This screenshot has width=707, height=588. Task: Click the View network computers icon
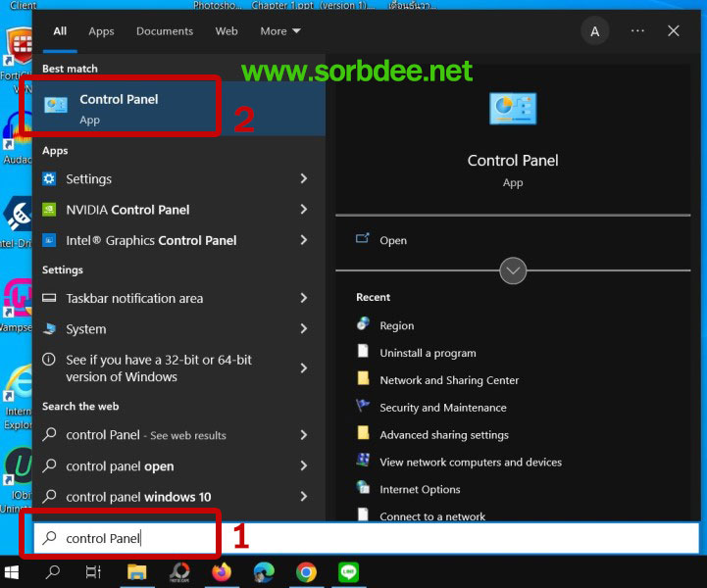363,460
